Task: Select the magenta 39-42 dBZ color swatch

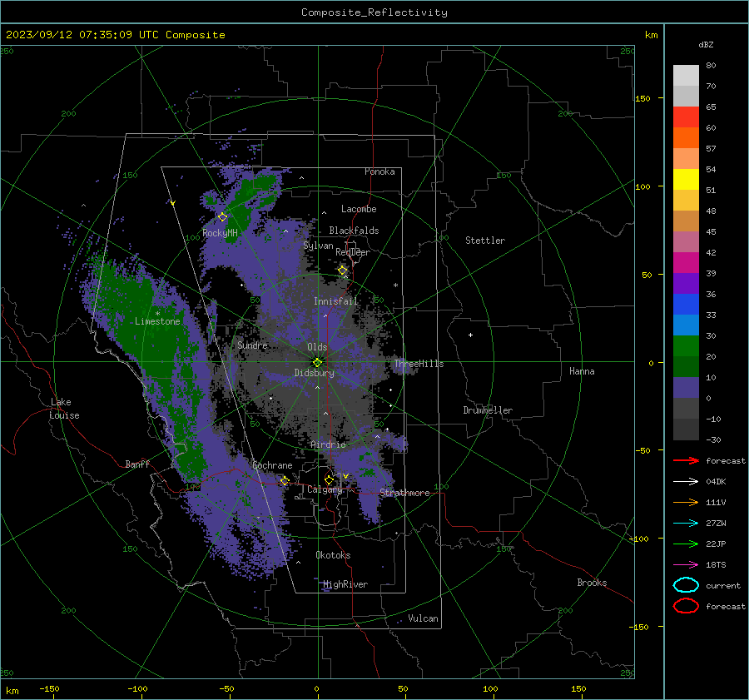Action: (686, 262)
